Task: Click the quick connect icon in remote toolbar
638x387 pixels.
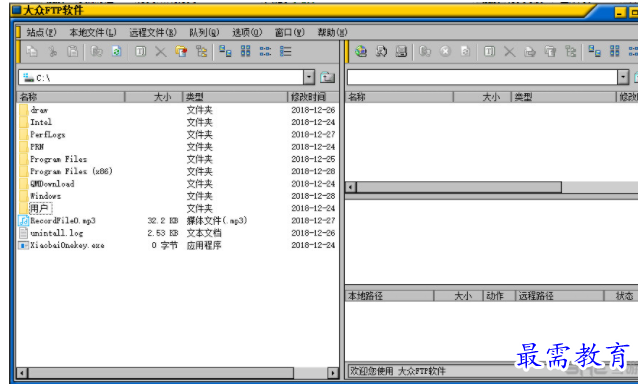Action: 381,52
